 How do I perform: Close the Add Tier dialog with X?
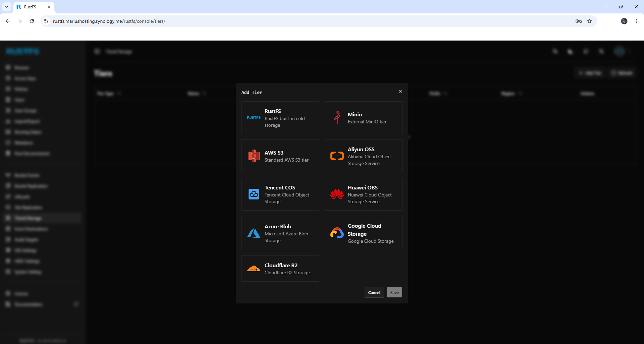pyautogui.click(x=400, y=91)
